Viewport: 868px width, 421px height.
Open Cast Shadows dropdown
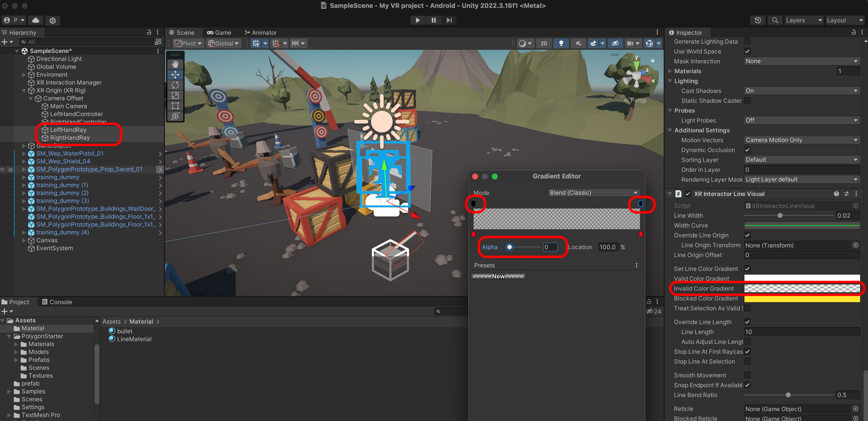[x=801, y=91]
